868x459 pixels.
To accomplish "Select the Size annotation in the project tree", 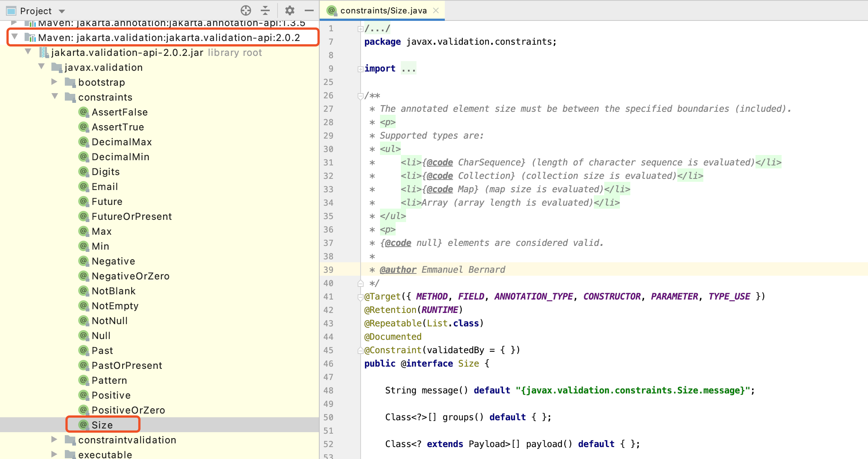I will (x=102, y=424).
